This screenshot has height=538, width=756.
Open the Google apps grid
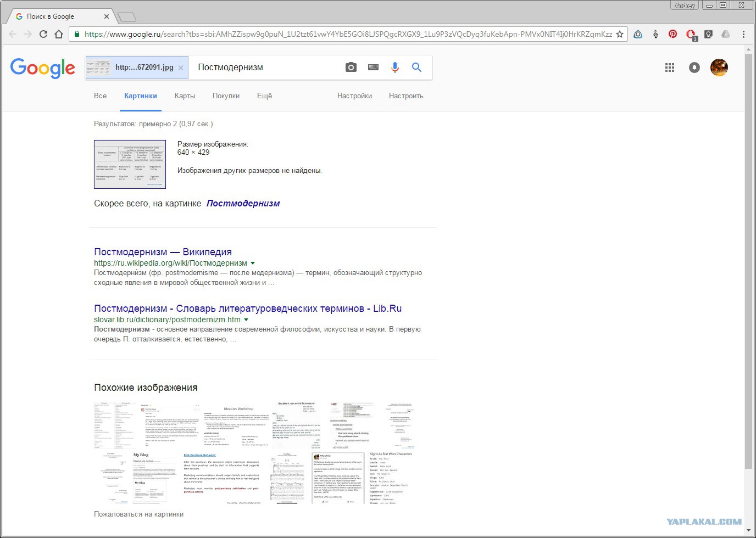click(670, 68)
